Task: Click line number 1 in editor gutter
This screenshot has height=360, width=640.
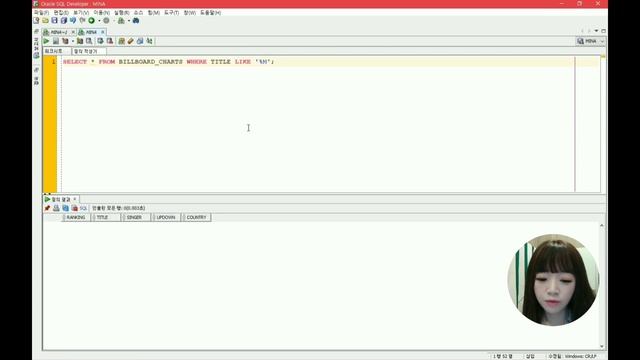Action: tap(53, 62)
